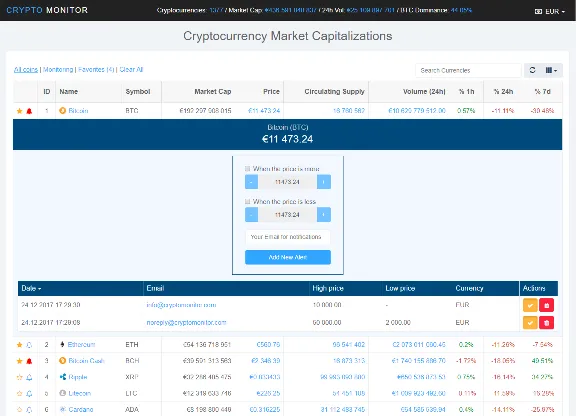Open the Ethereum name link

(x=82, y=344)
